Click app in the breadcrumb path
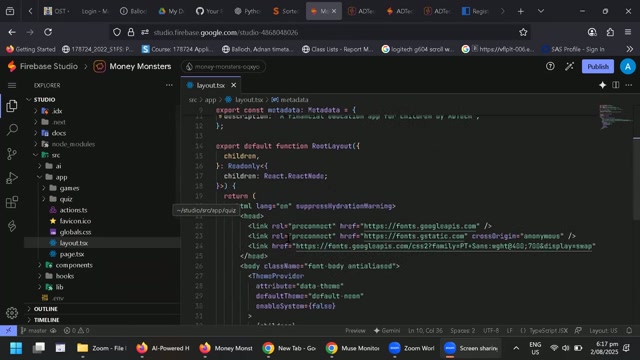Screen dimensions: 640x360 (x=210, y=100)
